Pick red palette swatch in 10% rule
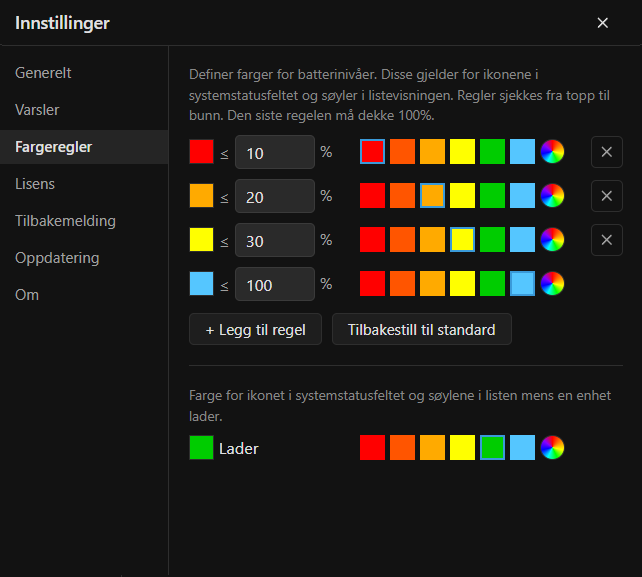 click(373, 152)
